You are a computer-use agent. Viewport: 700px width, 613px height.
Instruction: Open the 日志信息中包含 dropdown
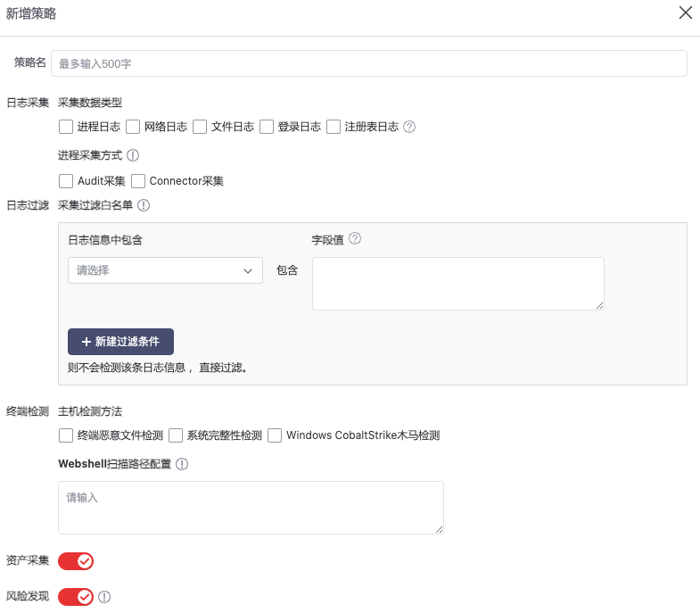(x=165, y=270)
